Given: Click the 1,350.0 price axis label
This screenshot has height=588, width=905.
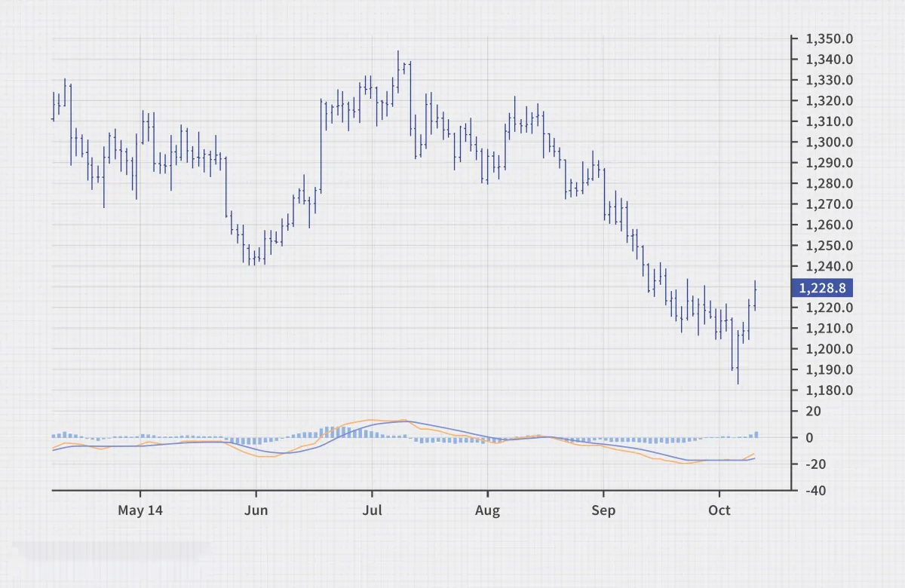Looking at the screenshot, I should click(830, 39).
